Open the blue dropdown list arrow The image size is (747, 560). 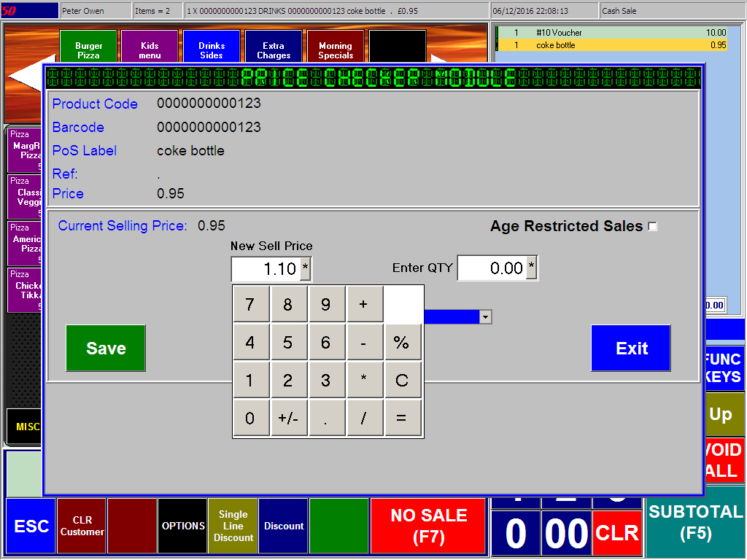[486, 316]
